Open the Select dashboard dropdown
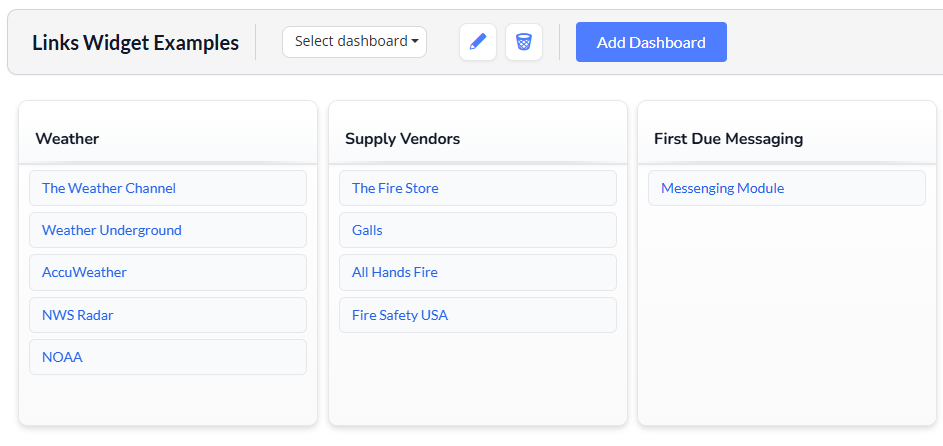The image size is (943, 446). pyautogui.click(x=354, y=42)
